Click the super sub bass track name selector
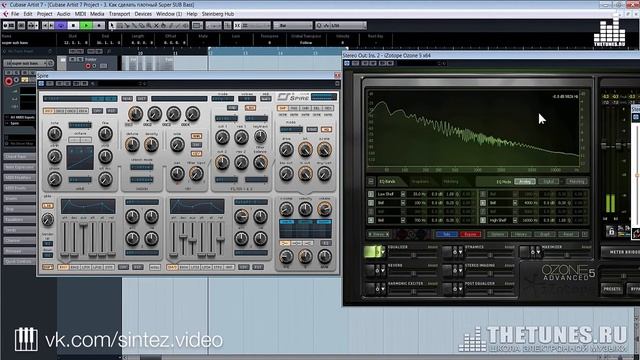The image size is (640, 360). point(29,63)
